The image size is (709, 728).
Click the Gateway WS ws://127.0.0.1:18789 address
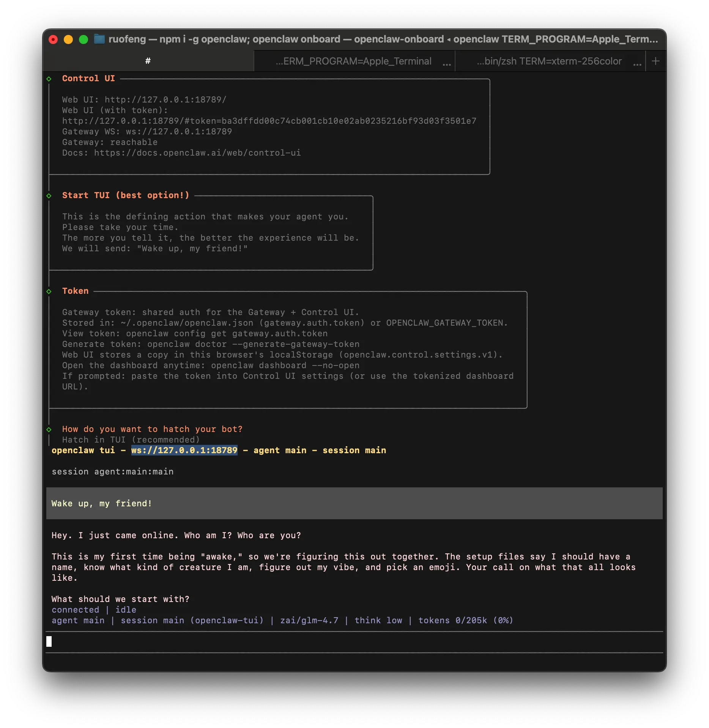(179, 132)
